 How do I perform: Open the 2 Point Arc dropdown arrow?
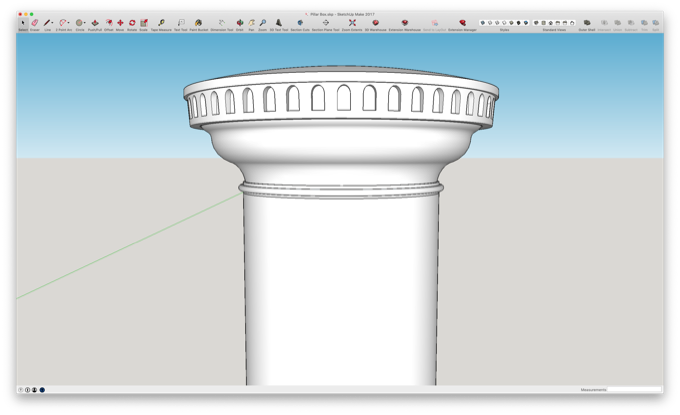click(x=69, y=23)
